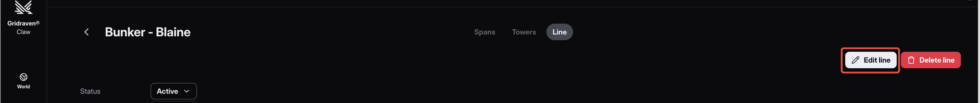Go back using the left chevron arrow
The height and width of the screenshot is (103, 980).
point(87,32)
